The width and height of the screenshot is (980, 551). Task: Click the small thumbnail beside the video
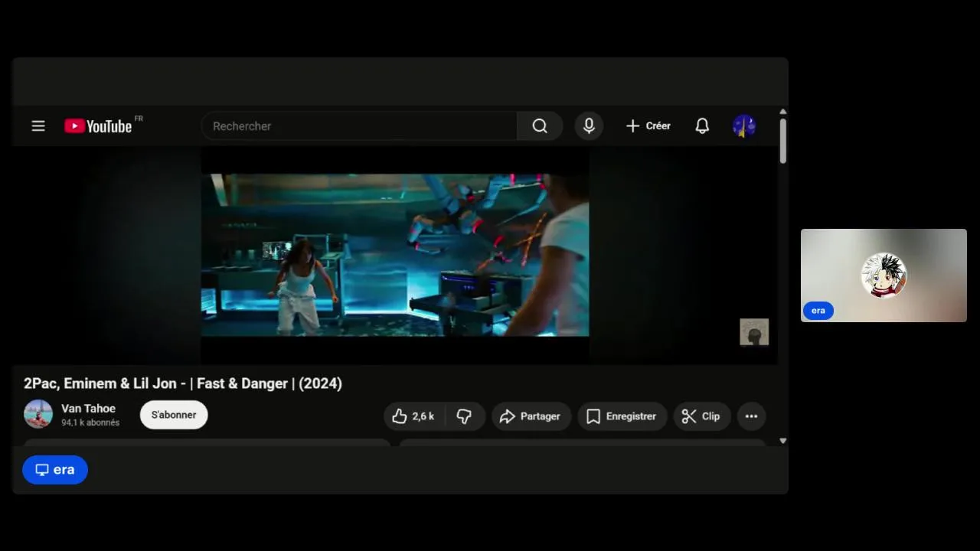click(754, 332)
